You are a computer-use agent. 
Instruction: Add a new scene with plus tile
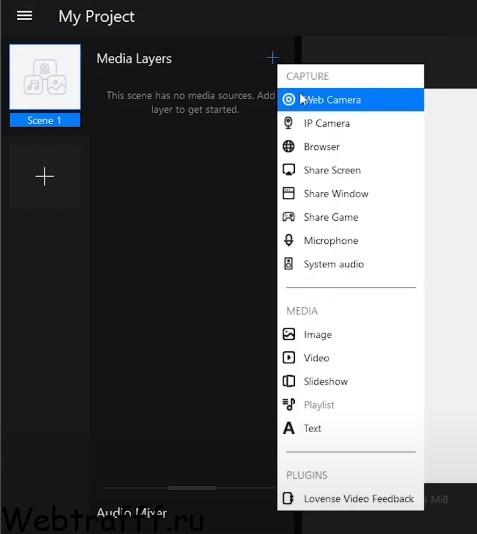(45, 176)
